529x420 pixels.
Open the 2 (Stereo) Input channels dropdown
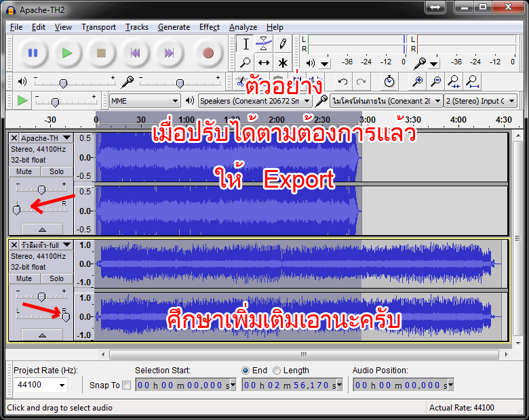480,101
